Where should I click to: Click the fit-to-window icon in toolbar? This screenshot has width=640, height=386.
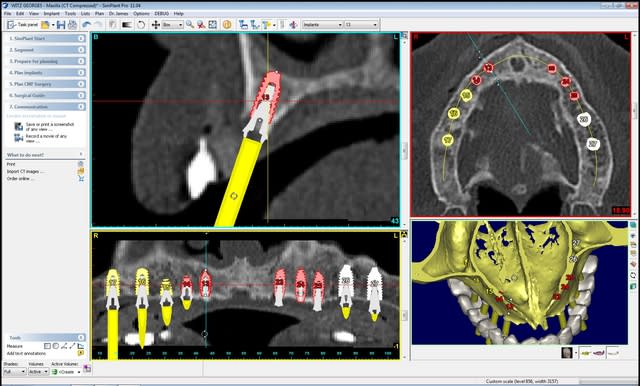tap(213, 25)
